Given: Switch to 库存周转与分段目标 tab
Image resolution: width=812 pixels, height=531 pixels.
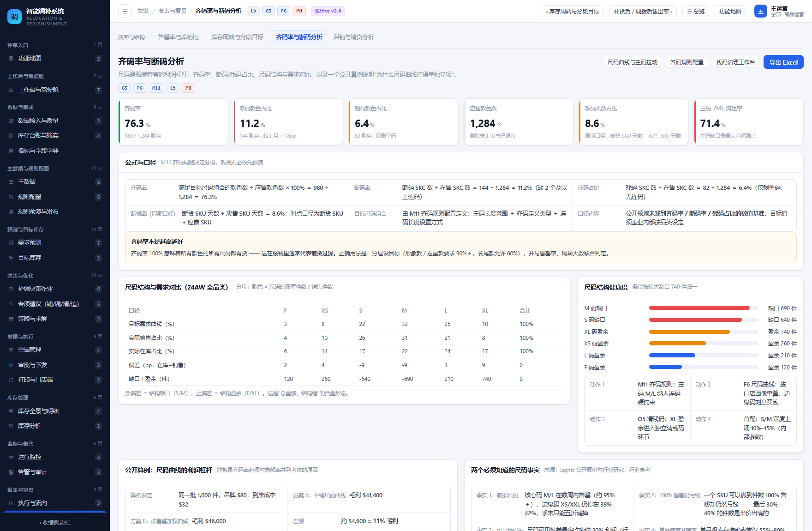Looking at the screenshot, I should pyautogui.click(x=237, y=37).
